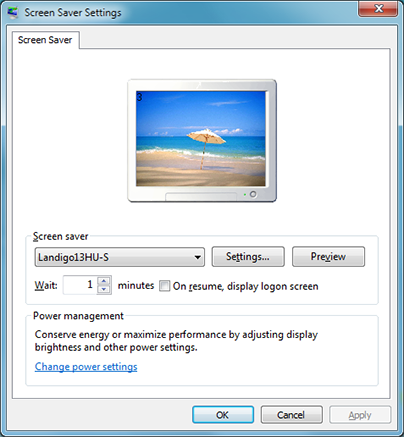Click the beach umbrella preview monitor image
Viewport: 404px width, 437px height.
click(x=202, y=141)
